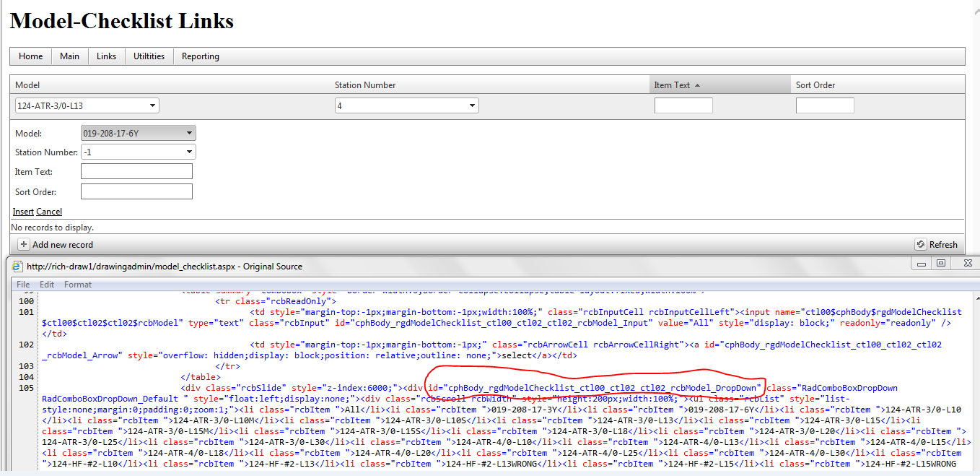Sort the grid by the Model column header
The width and height of the screenshot is (980, 476).
[27, 85]
